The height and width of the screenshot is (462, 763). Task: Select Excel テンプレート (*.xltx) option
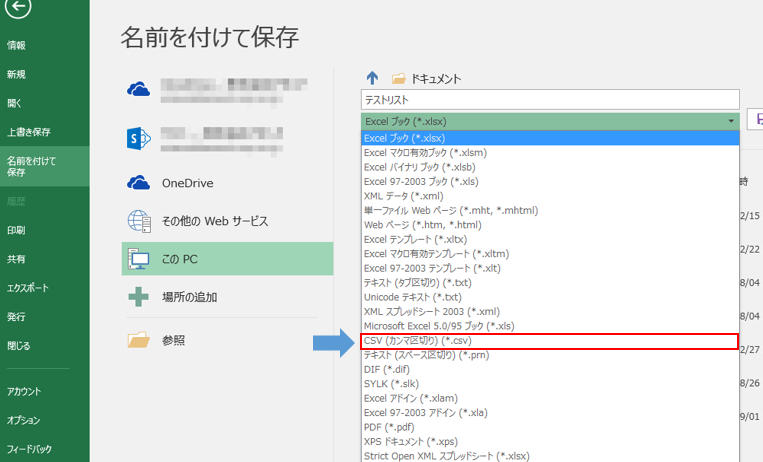click(550, 239)
